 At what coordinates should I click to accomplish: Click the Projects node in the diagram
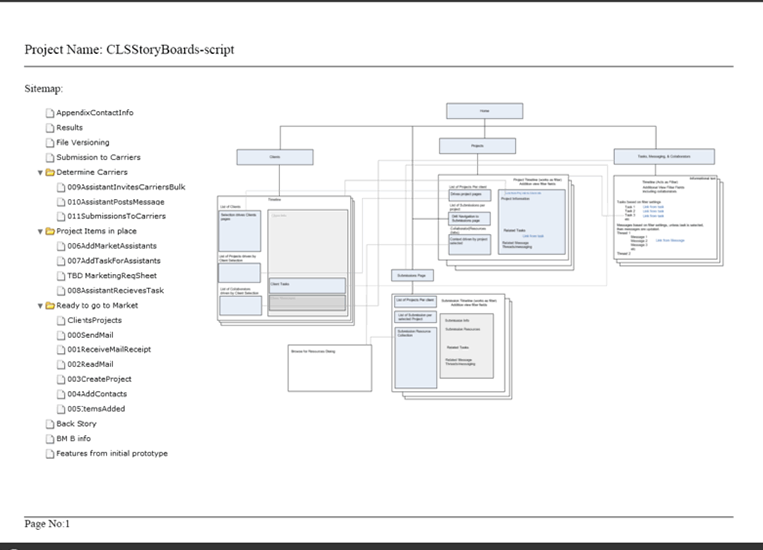[x=477, y=146]
